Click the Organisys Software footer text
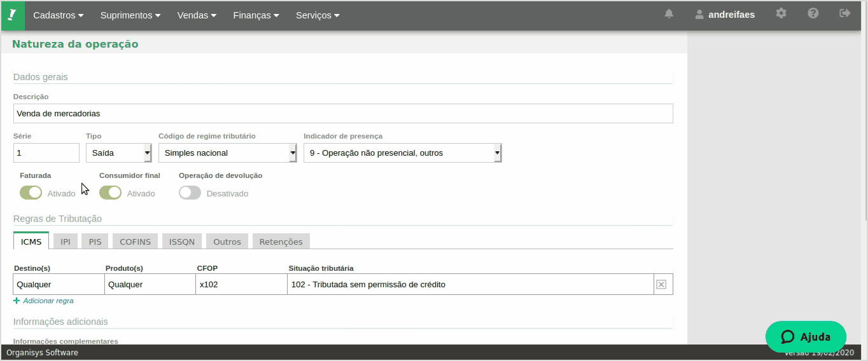This screenshot has width=868, height=361. pyautogui.click(x=42, y=353)
